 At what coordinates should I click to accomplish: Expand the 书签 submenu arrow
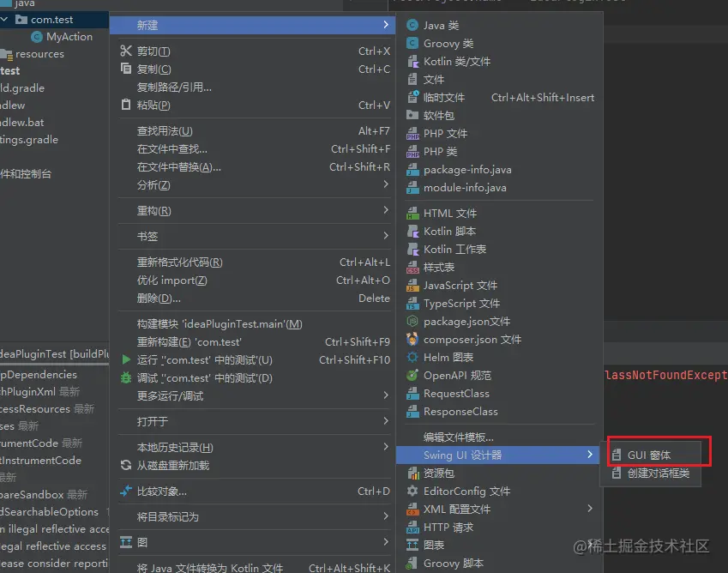point(386,236)
